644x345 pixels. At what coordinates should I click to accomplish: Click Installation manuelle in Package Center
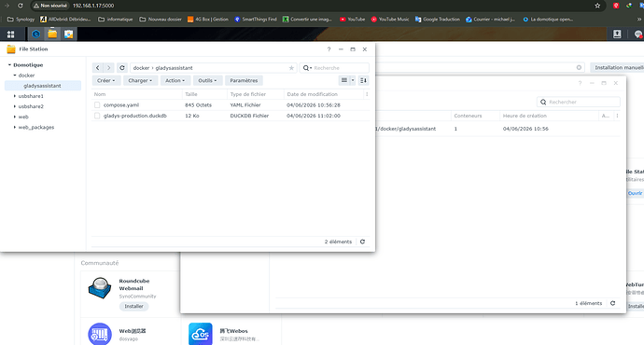617,67
